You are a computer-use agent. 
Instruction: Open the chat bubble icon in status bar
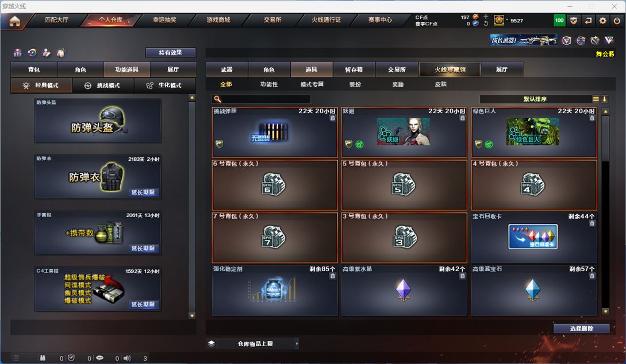point(99,358)
